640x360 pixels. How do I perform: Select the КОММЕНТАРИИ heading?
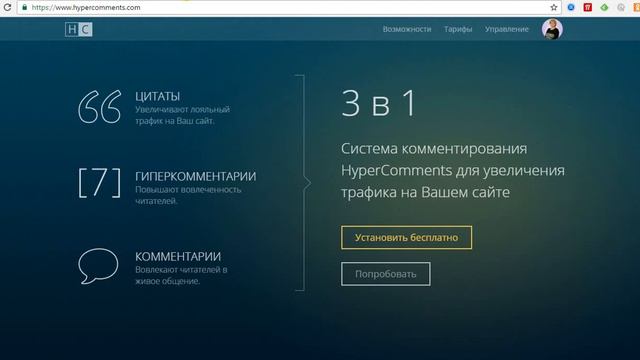(x=178, y=256)
